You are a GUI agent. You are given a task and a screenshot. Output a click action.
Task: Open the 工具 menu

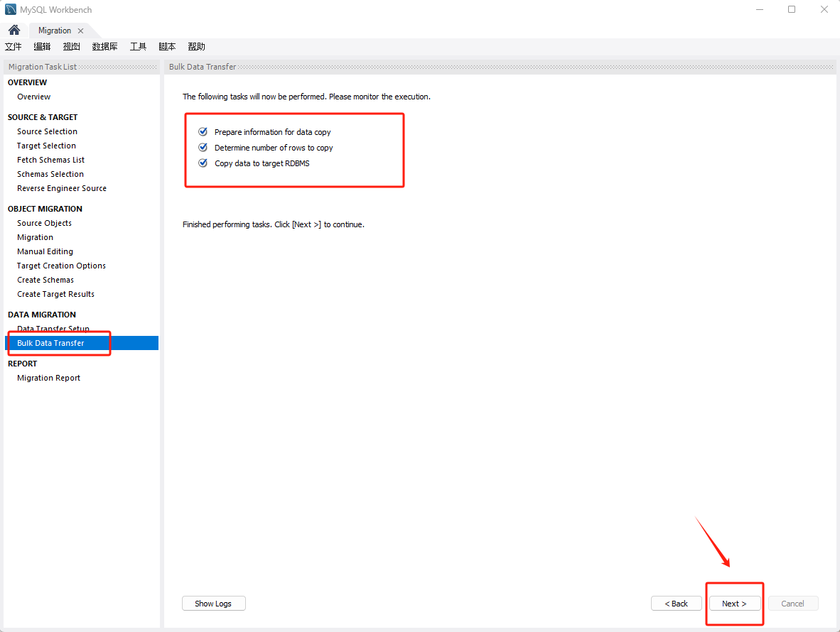(138, 47)
